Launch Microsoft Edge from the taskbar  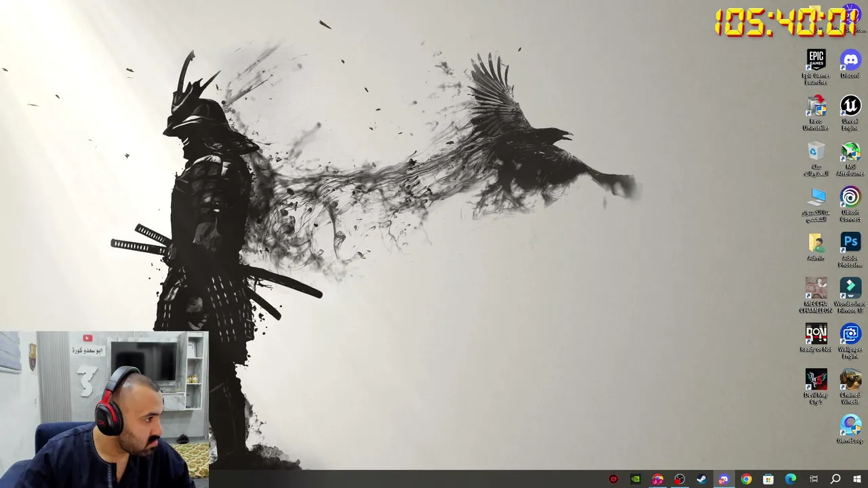(791, 479)
